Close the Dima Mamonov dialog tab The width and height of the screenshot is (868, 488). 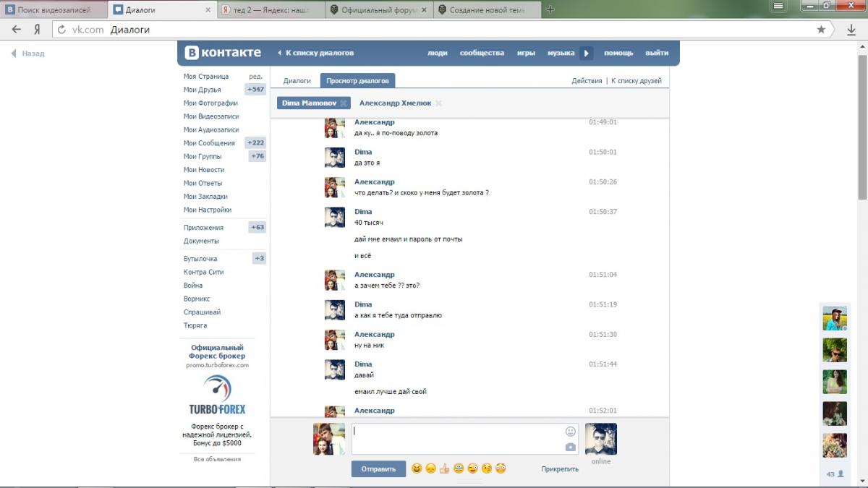point(344,103)
